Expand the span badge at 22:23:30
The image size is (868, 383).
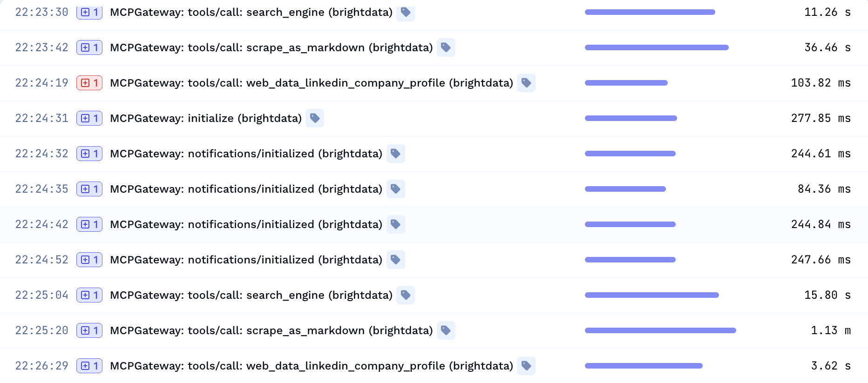click(89, 12)
